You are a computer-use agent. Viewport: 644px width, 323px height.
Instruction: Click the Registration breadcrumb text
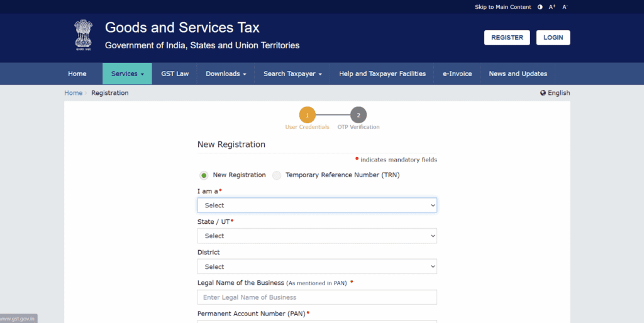(x=109, y=93)
